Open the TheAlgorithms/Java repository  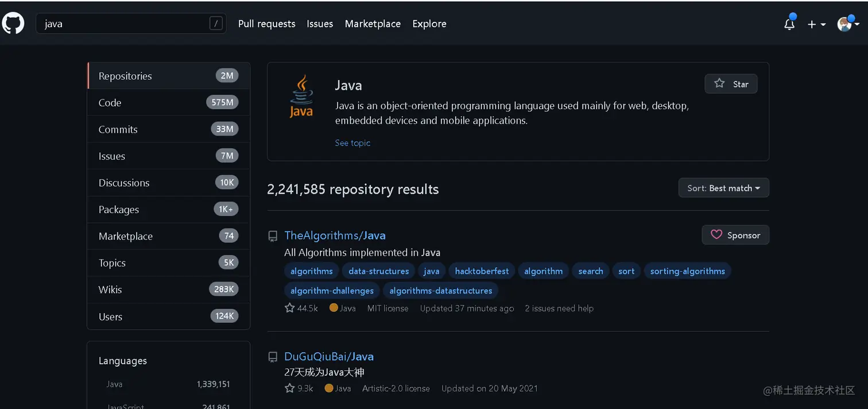(335, 236)
